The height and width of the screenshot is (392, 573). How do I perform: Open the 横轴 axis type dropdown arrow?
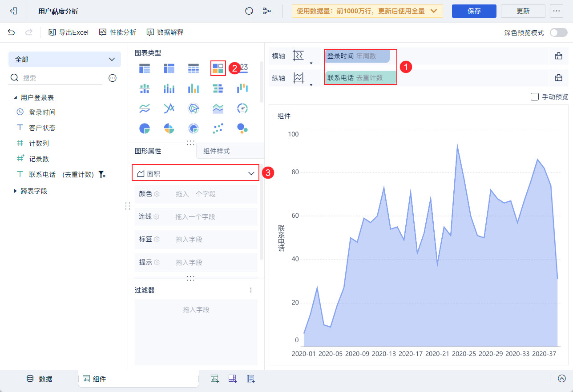[311, 63]
